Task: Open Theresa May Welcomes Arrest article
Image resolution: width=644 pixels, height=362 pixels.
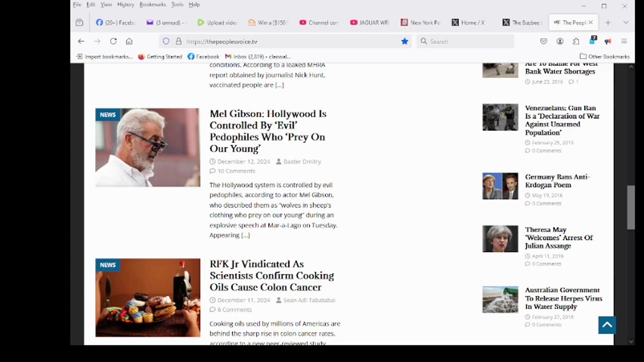Action: (559, 237)
